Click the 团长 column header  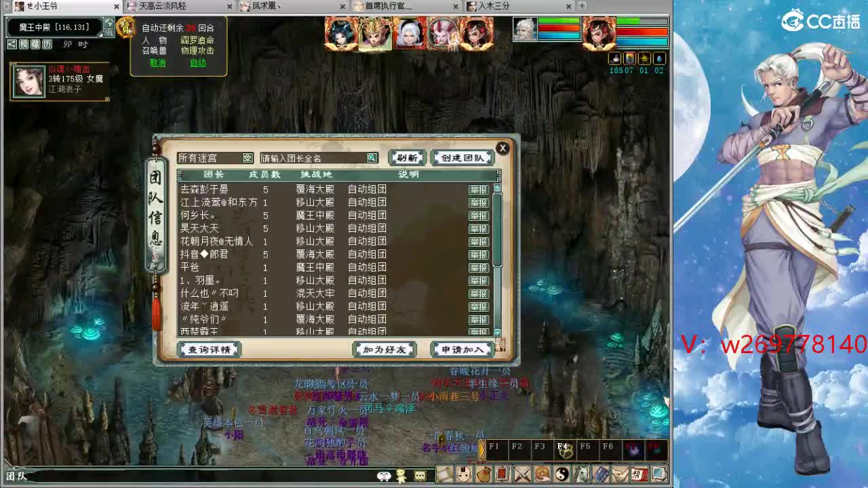(214, 175)
